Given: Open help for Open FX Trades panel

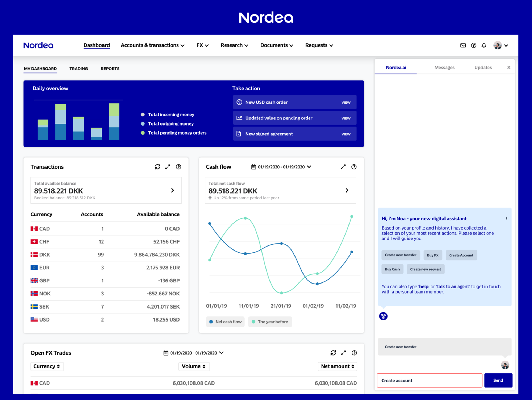Looking at the screenshot, I should coord(354,353).
